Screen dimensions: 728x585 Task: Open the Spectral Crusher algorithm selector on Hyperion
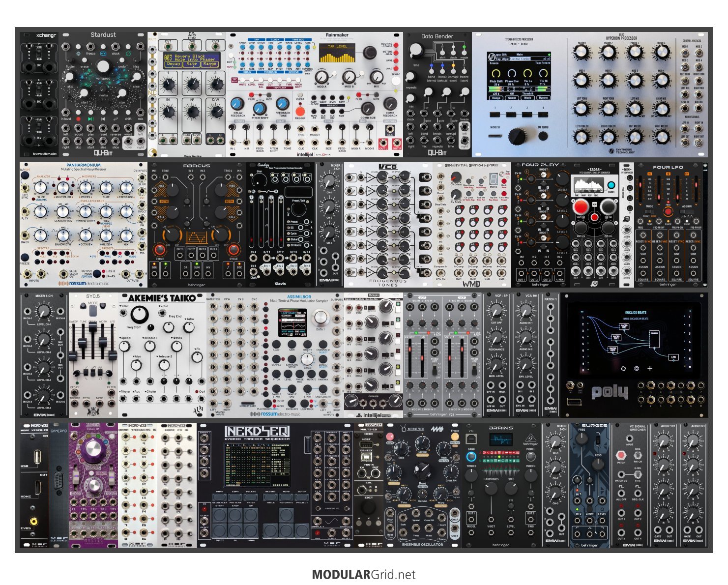[x=520, y=58]
